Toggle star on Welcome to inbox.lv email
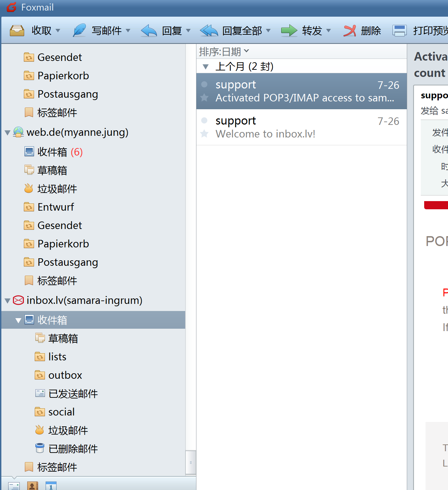This screenshot has width=448, height=490. click(205, 134)
